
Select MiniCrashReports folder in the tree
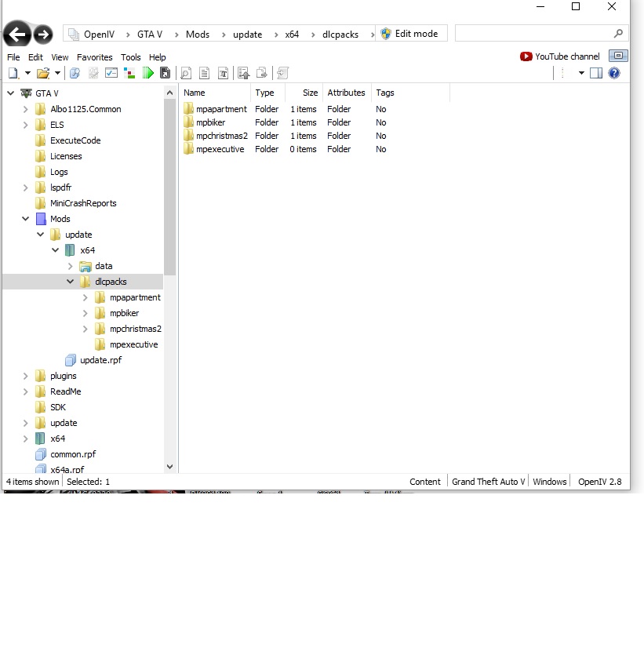tap(83, 203)
